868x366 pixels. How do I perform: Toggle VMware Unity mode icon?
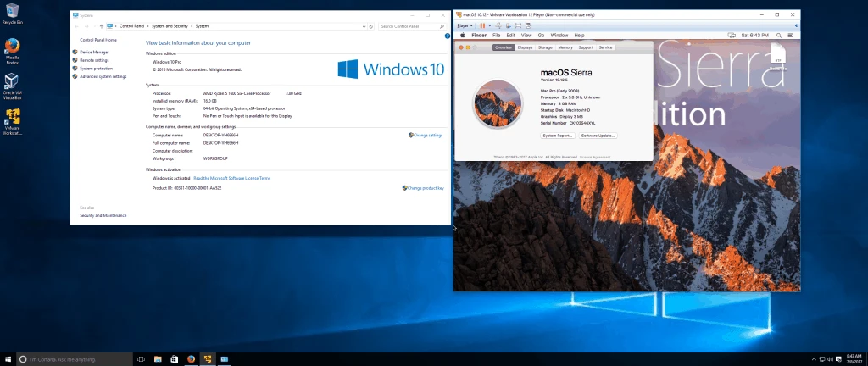pos(528,25)
